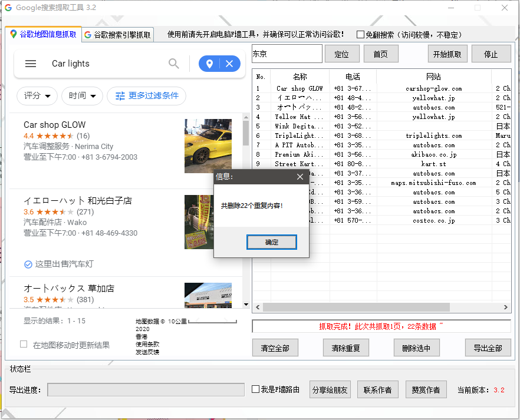Check the 我是F墙路由 option
The width and height of the screenshot is (520, 420).
[x=255, y=389]
